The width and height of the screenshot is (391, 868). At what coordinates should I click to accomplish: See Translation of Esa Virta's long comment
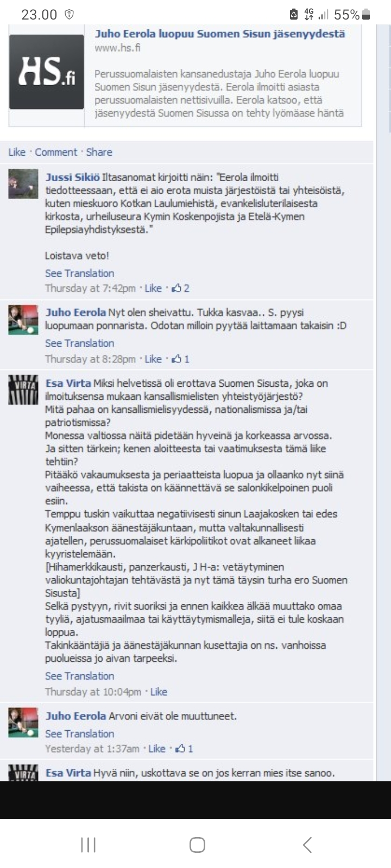79,676
